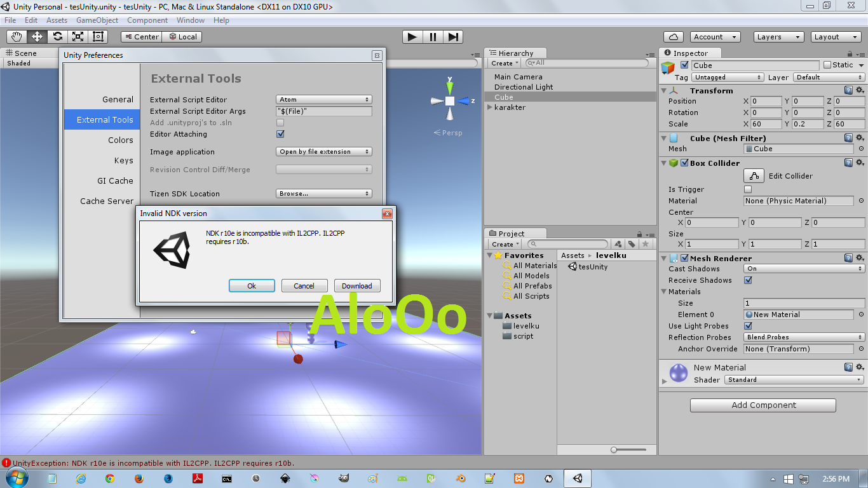Click the Hierarchy search field

tap(588, 64)
